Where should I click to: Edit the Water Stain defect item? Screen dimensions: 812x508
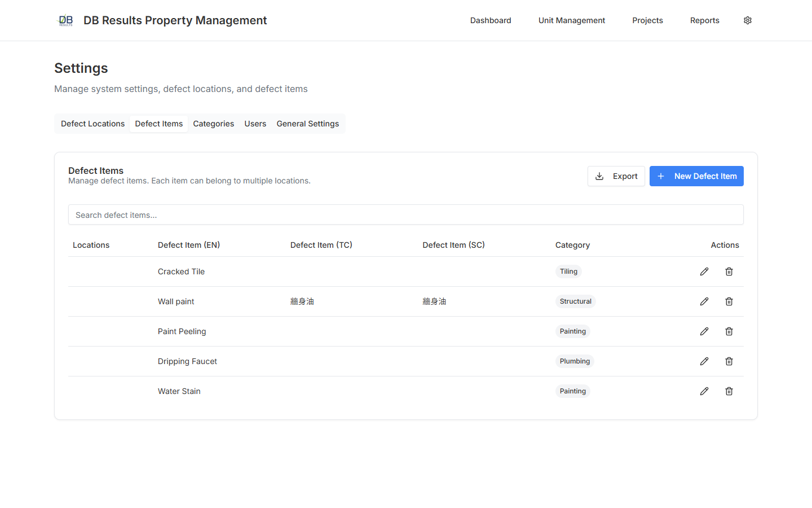704,391
